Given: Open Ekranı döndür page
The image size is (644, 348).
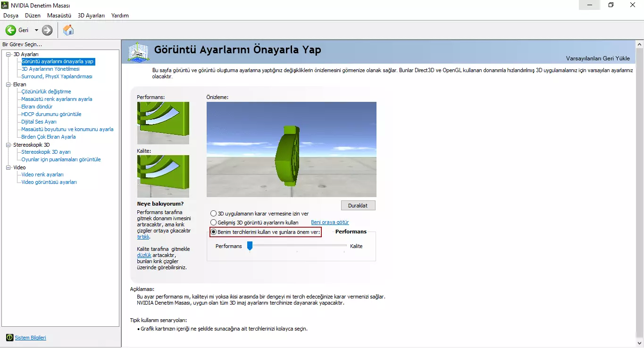Looking at the screenshot, I should (37, 107).
